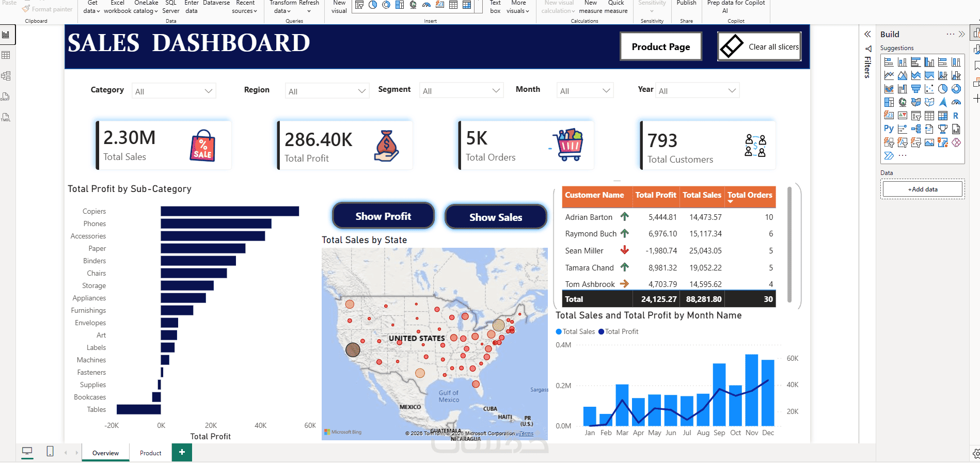Choose the gauge visual icon
Screen dimensions: 980x463
click(x=956, y=102)
